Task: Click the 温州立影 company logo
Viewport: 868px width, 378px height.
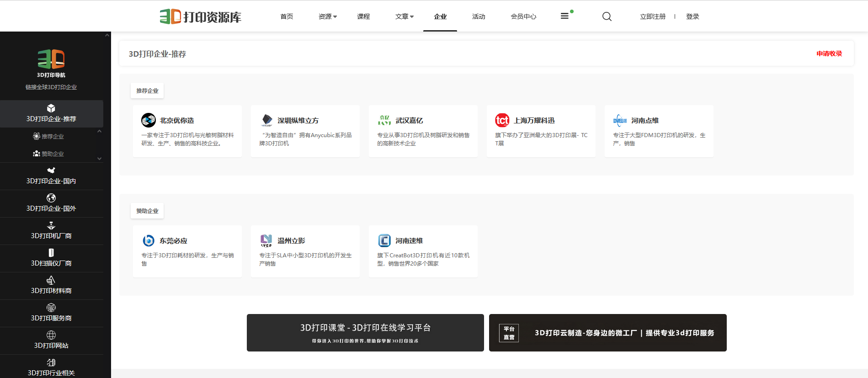Action: 266,240
